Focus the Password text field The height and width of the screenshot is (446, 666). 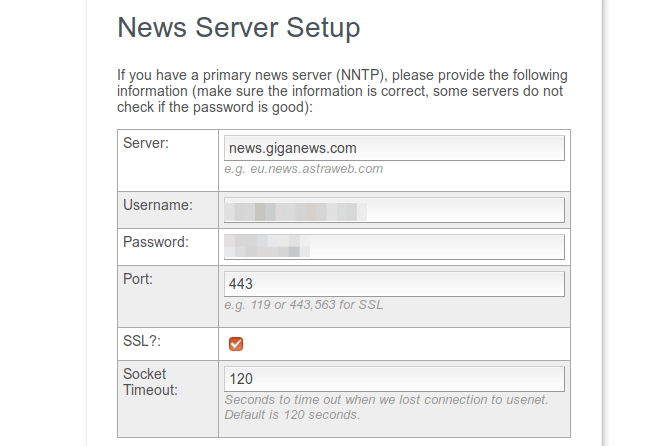tap(394, 246)
